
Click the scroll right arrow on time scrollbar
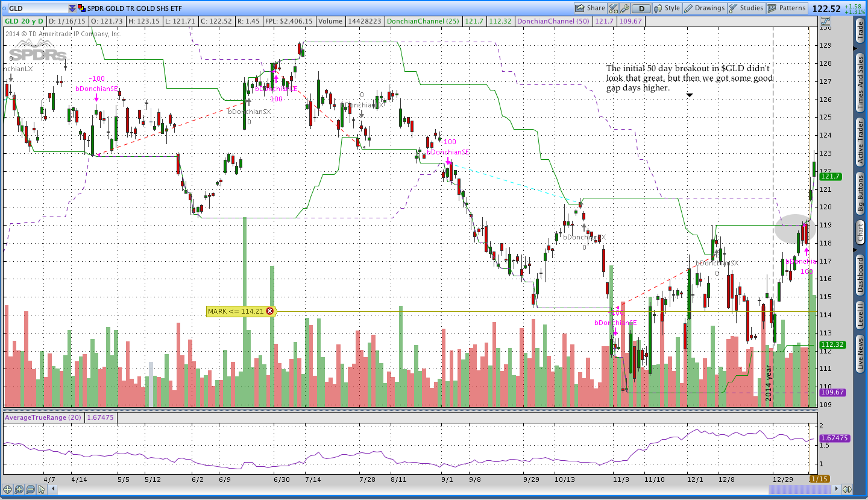pos(836,490)
